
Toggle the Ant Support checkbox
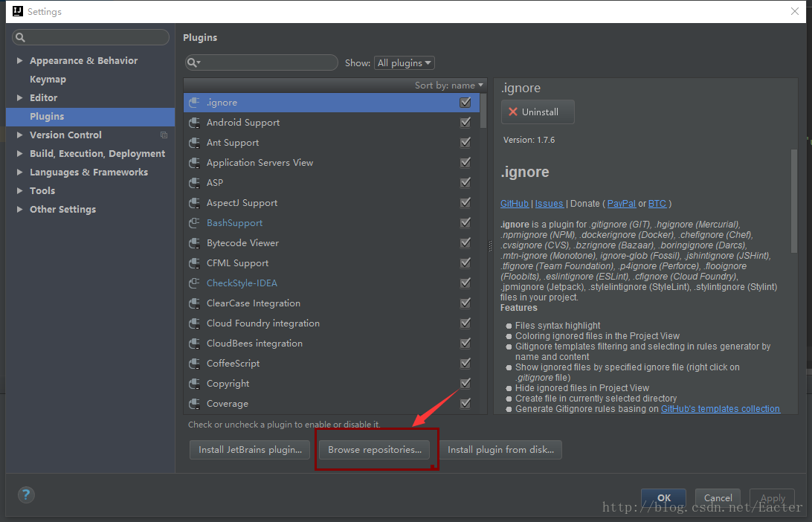(x=465, y=143)
